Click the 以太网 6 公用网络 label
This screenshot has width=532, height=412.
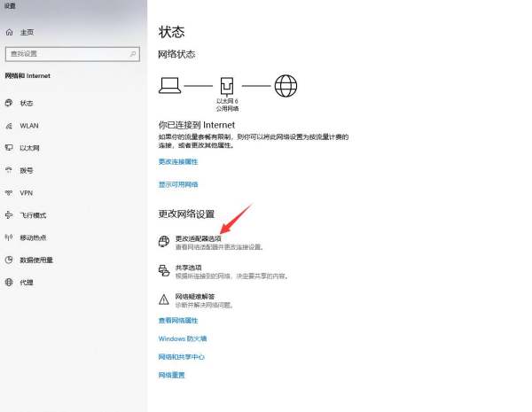coord(227,105)
